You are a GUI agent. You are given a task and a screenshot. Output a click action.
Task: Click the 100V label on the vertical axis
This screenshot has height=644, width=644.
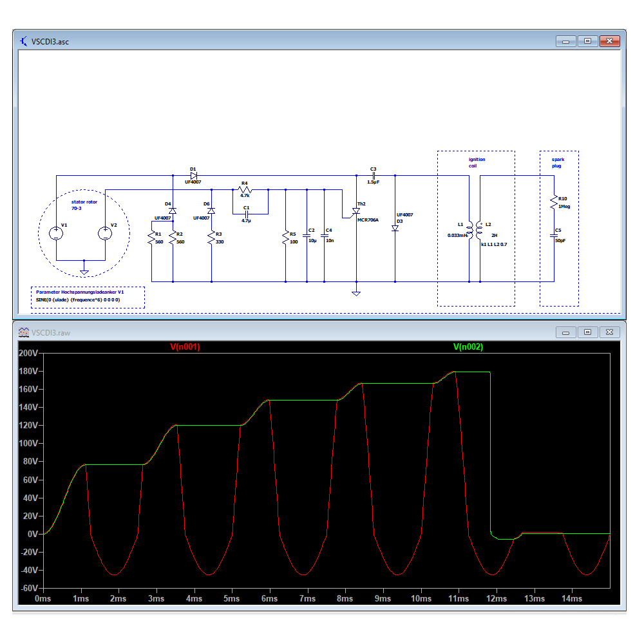coord(28,444)
